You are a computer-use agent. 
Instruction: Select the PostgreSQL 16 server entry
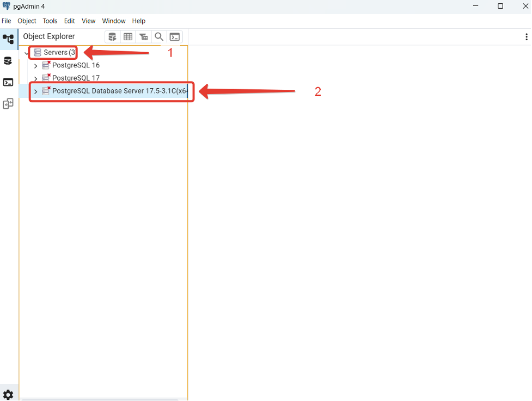[76, 65]
